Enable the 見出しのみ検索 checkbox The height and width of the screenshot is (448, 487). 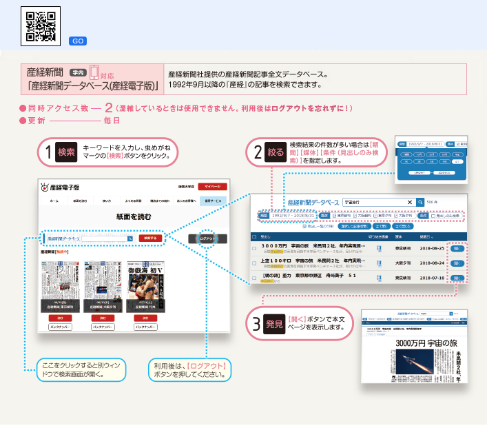(x=433, y=216)
